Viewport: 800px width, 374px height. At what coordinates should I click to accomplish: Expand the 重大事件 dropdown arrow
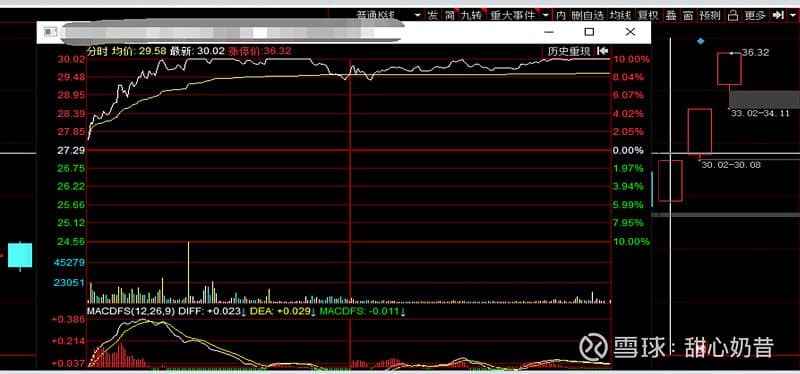coord(546,15)
